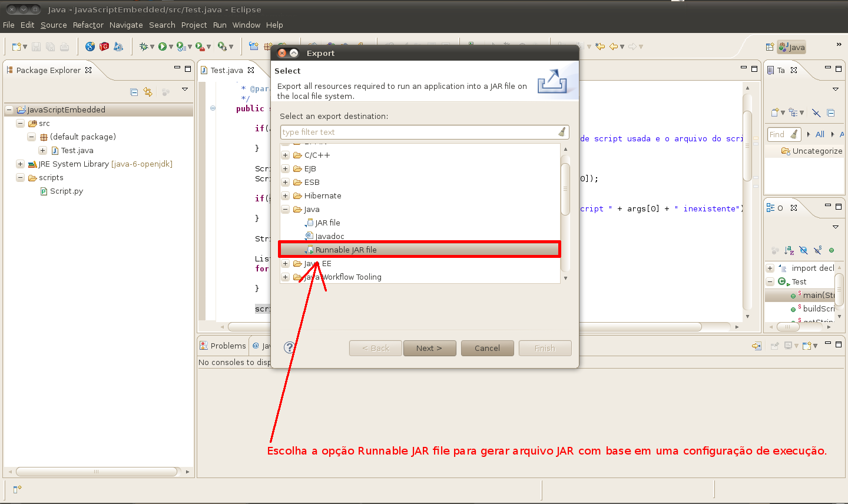Show hidden perspectives chevron
Viewport: 848px width, 504px height.
[x=839, y=45]
